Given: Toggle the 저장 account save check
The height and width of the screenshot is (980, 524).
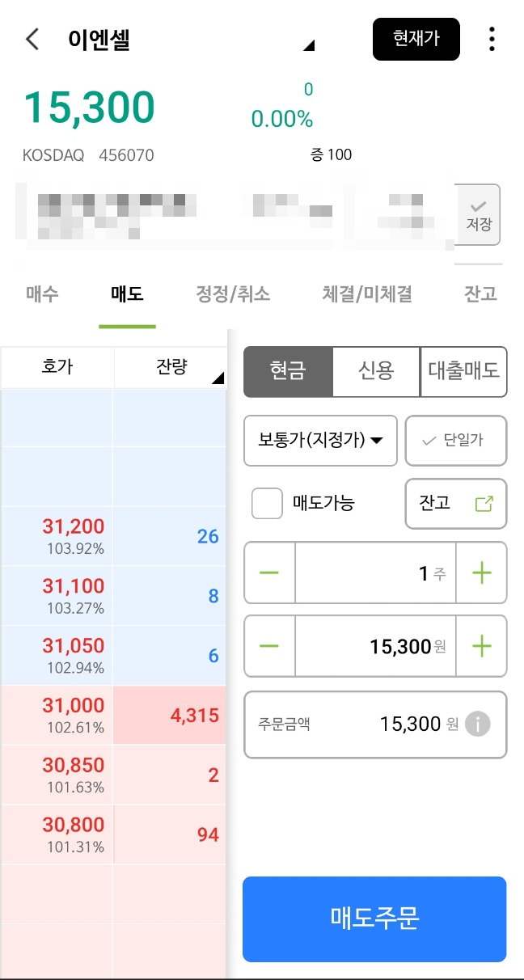Looking at the screenshot, I should [479, 215].
